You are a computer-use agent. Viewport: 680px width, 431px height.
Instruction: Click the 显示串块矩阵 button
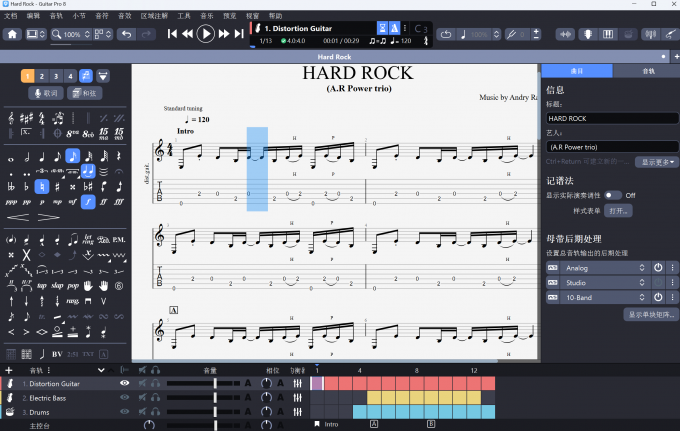click(650, 314)
